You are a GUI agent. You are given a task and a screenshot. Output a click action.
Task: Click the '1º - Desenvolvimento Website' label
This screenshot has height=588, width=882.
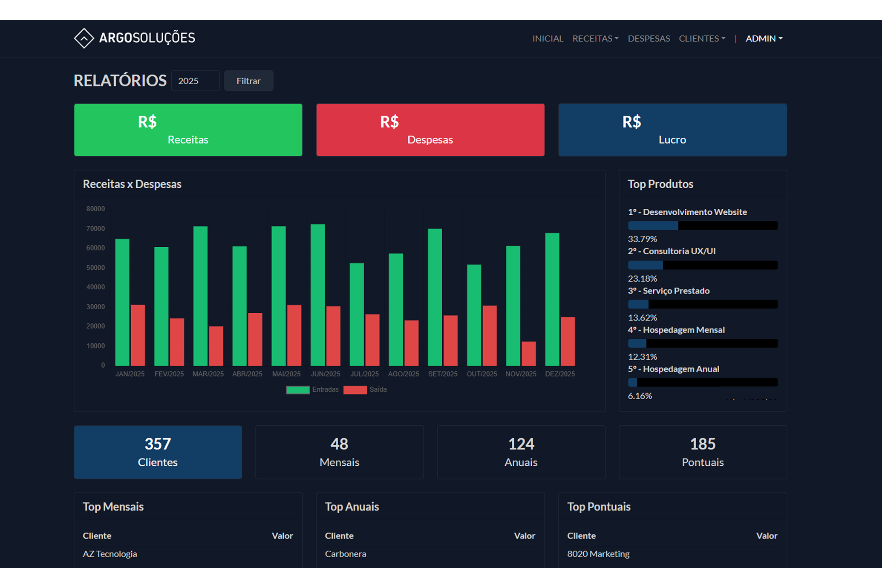[x=687, y=212]
